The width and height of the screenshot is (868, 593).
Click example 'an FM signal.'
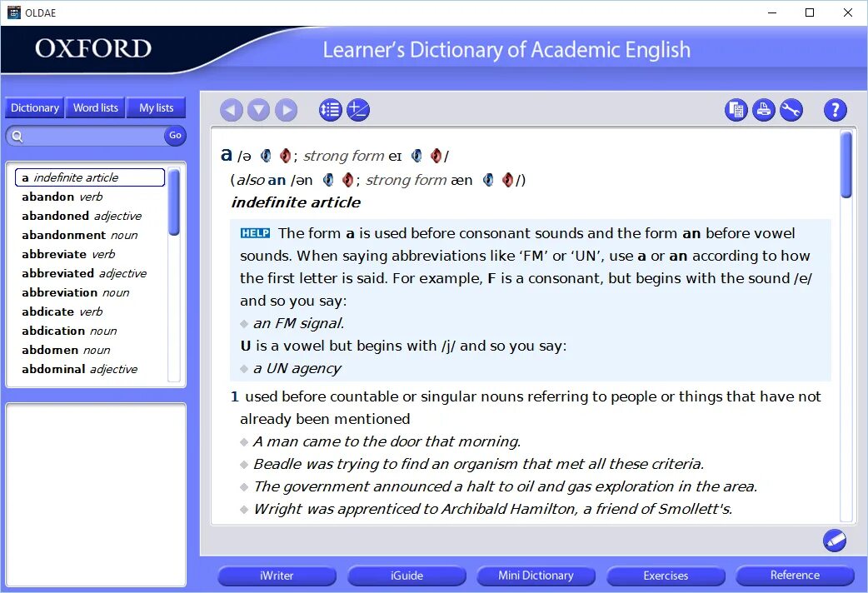299,323
